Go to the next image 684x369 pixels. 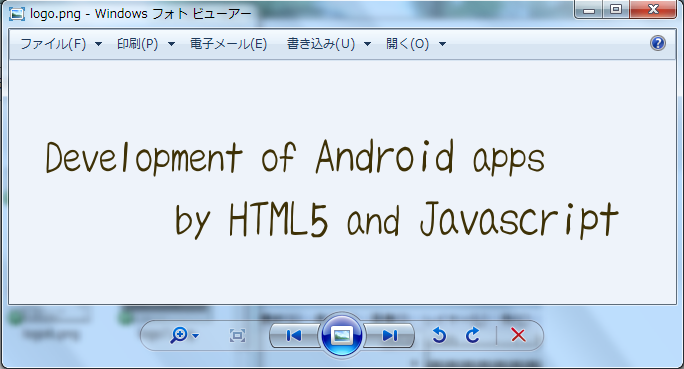(390, 335)
